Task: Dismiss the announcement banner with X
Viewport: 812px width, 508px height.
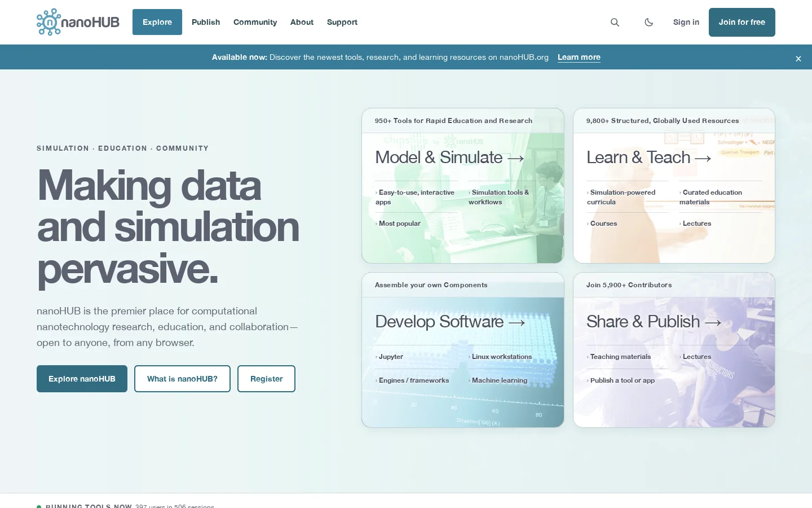Action: click(x=798, y=59)
